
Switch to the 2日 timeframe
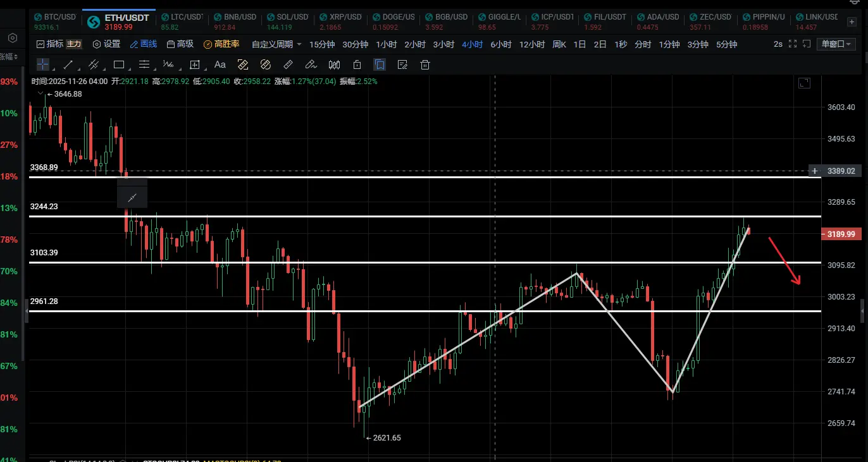pyautogui.click(x=600, y=44)
